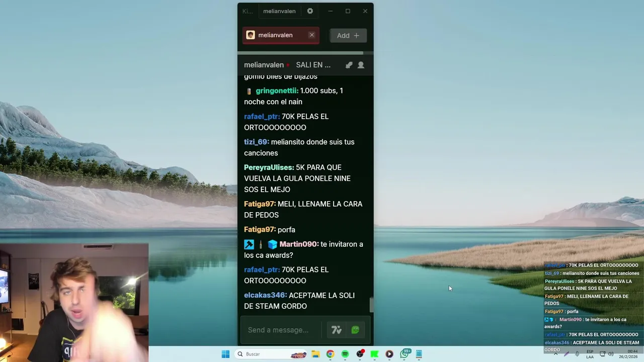Click message '1.000 subs, 1 noche con el nain'
Screen dimensions: 644x362
(293, 96)
